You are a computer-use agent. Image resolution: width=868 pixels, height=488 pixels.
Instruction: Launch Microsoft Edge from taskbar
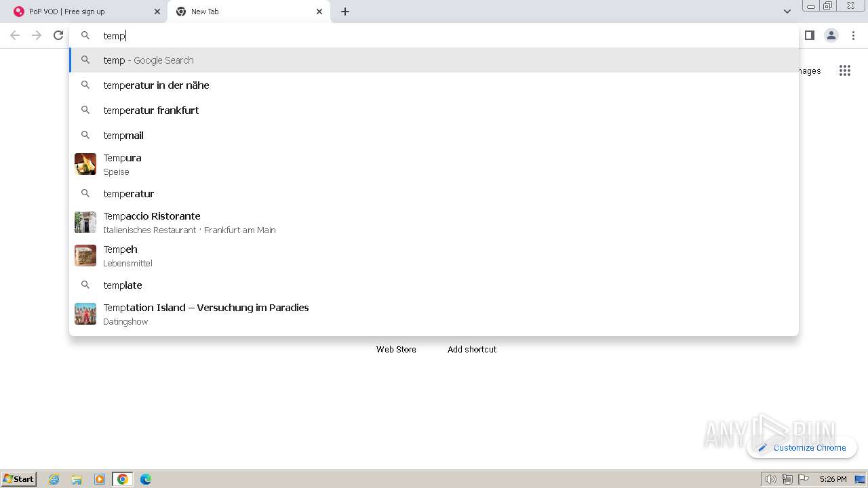pyautogui.click(x=146, y=479)
